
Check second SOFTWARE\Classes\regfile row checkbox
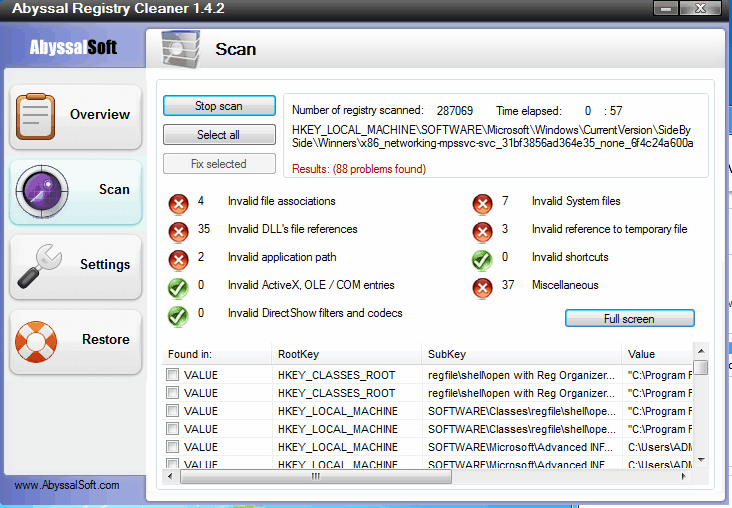point(172,429)
